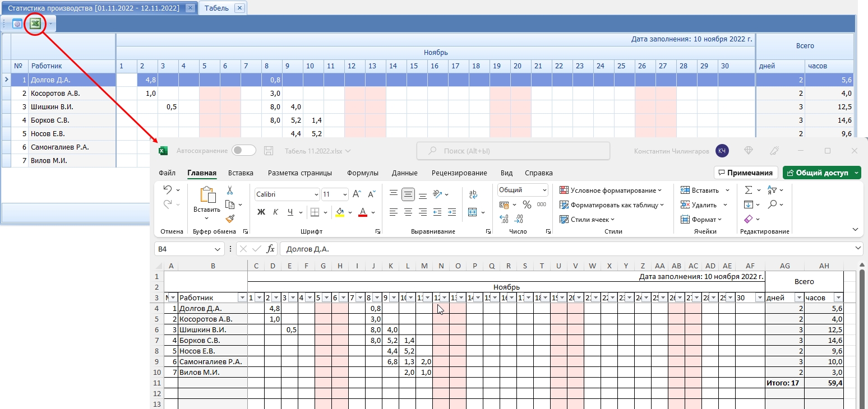
Task: Open the Формулы ribbon tab
Action: pos(363,173)
